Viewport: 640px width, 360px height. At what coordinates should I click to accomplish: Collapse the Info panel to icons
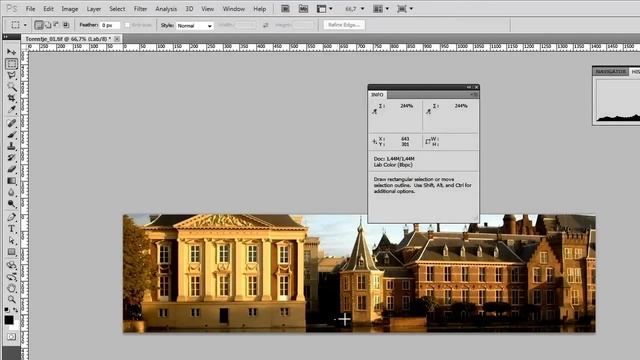tap(469, 87)
